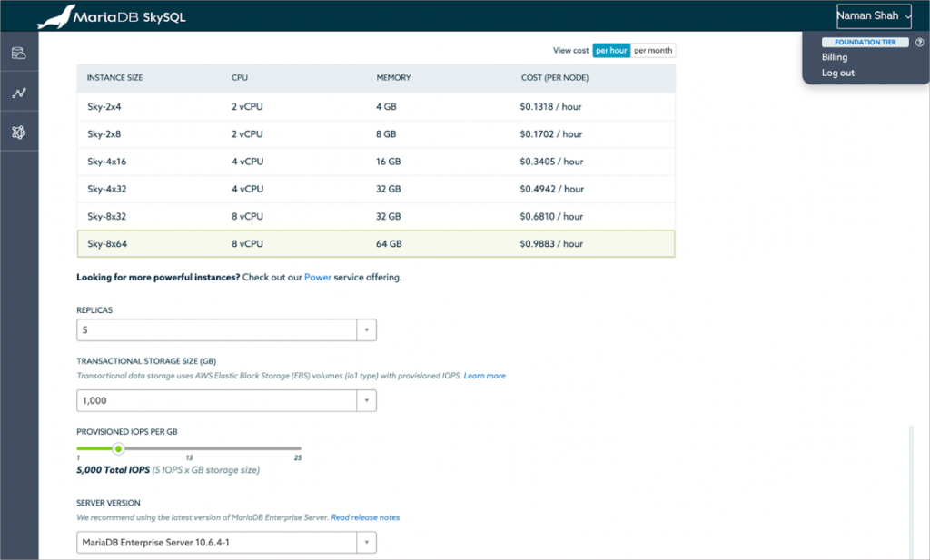Switch cost view to per hour
Screen dimensions: 930x560
pyautogui.click(x=611, y=50)
